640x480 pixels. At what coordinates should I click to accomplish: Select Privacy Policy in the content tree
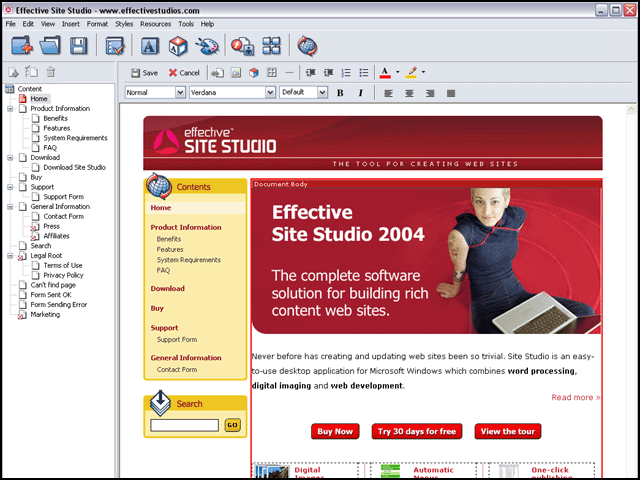point(63,275)
